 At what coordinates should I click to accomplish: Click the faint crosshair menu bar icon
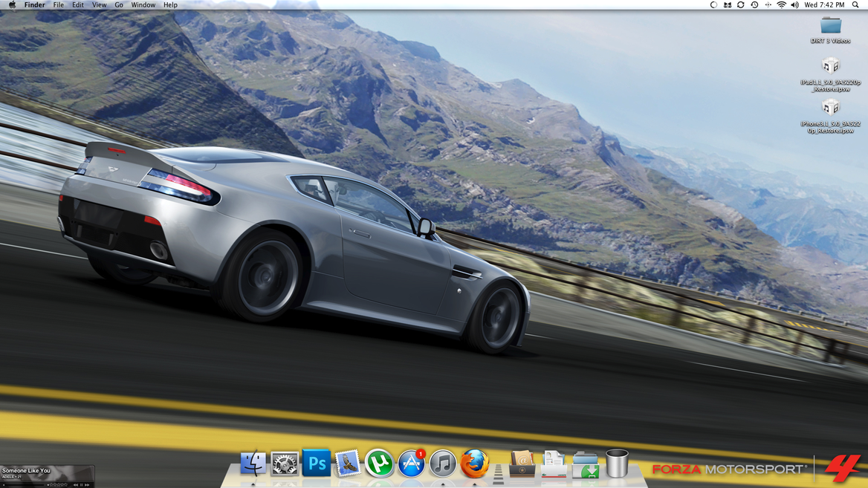pos(768,5)
